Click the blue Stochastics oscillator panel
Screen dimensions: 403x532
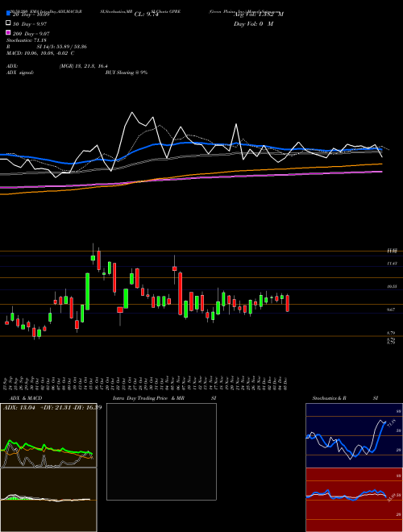[x=354, y=435]
